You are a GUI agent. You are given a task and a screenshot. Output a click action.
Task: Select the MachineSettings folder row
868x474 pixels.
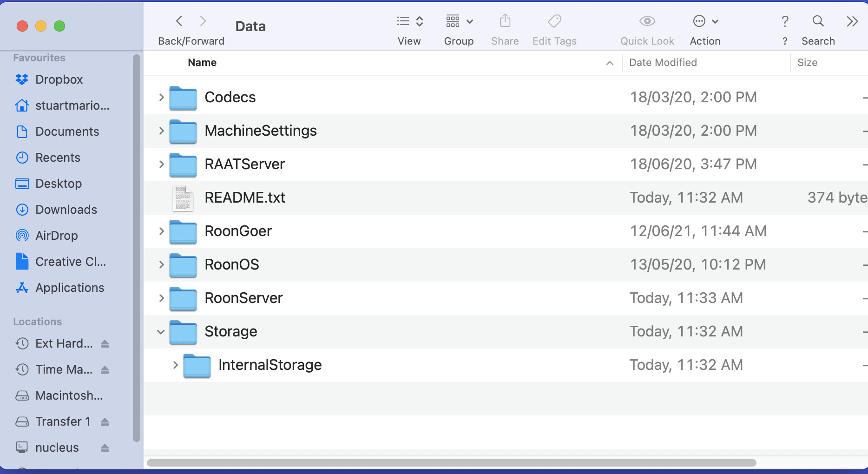pyautogui.click(x=506, y=131)
